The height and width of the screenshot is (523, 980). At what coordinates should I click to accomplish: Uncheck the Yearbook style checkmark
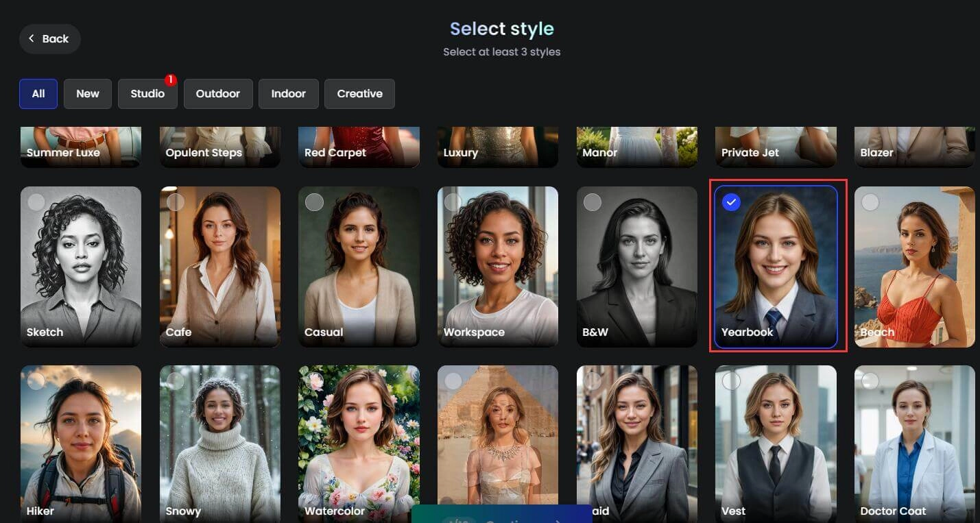click(732, 202)
